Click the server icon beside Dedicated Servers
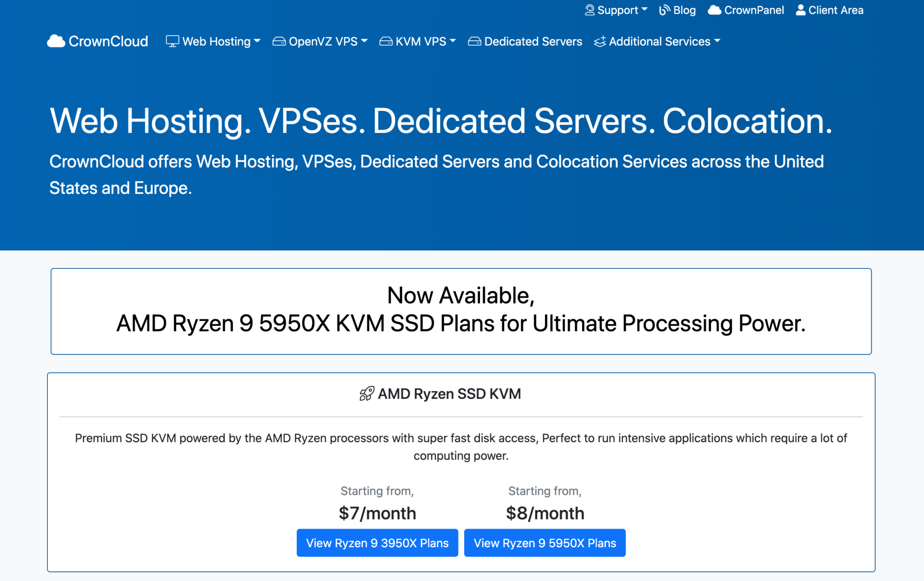Screen dimensions: 924x581 point(474,41)
